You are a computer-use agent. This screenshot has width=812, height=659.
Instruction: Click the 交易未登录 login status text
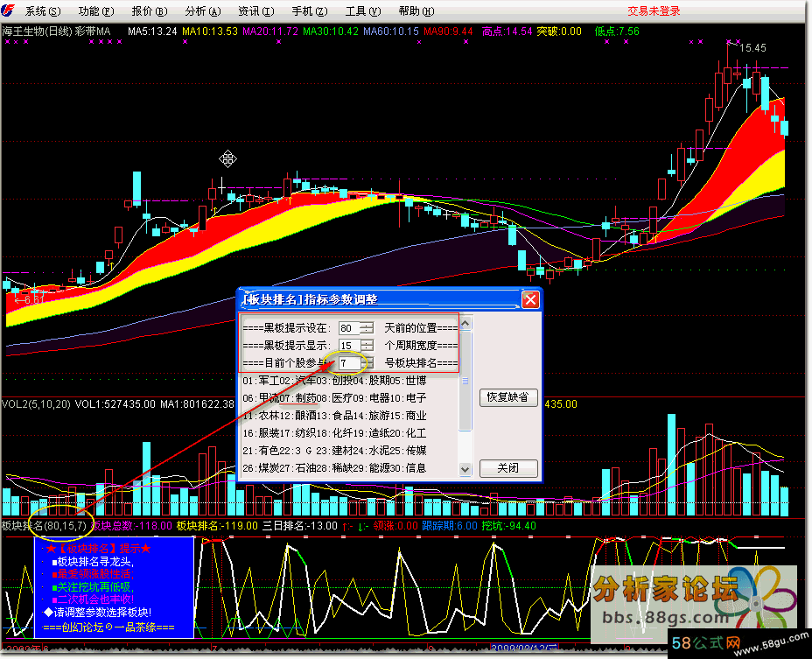point(654,11)
